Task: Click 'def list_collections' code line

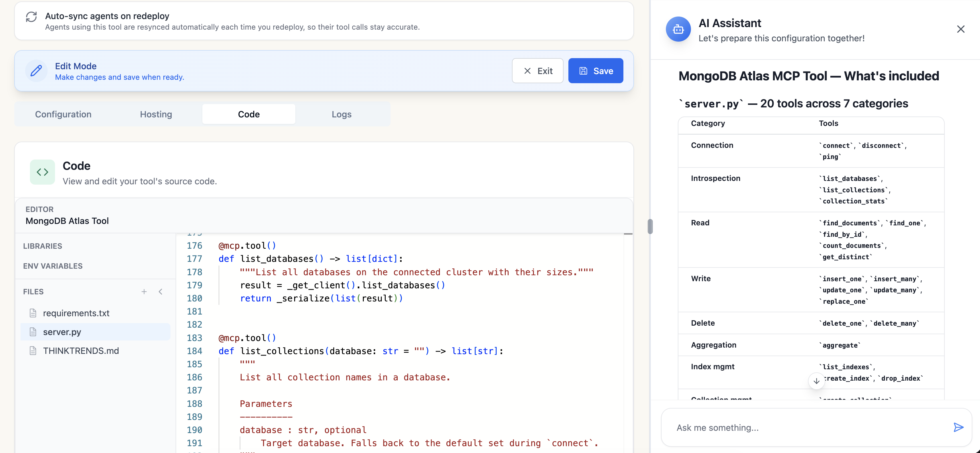Action: click(x=361, y=351)
